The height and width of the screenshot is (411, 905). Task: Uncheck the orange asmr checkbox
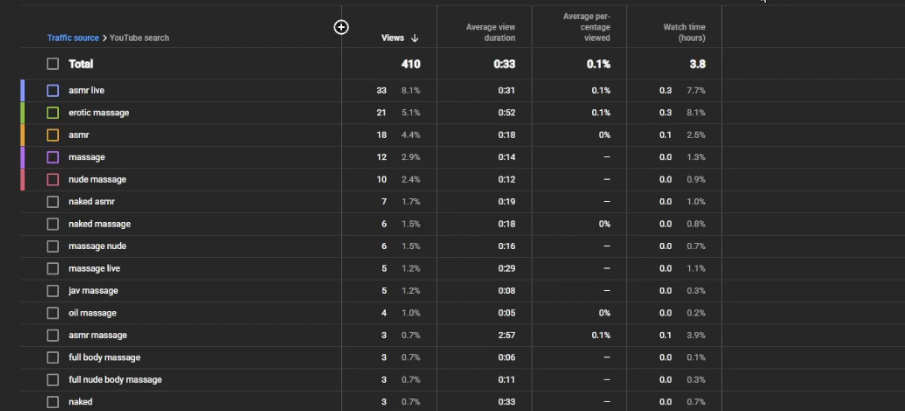coord(53,135)
